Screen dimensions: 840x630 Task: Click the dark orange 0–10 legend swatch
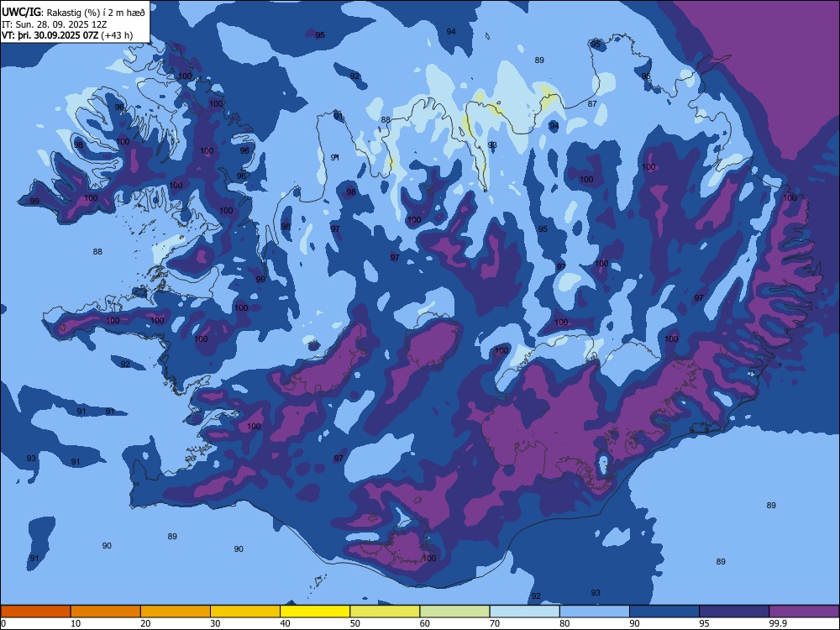[x=35, y=612]
